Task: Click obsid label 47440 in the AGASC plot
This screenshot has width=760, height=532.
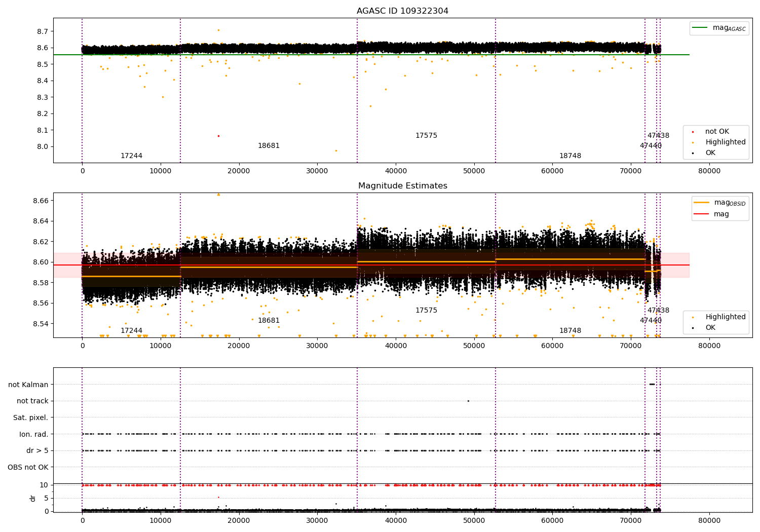Action: coord(651,146)
